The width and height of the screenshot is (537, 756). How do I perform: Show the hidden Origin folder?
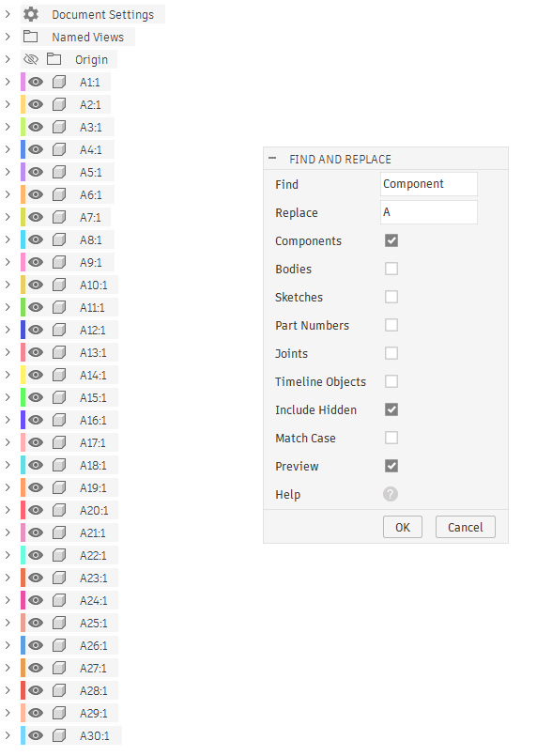(31, 59)
